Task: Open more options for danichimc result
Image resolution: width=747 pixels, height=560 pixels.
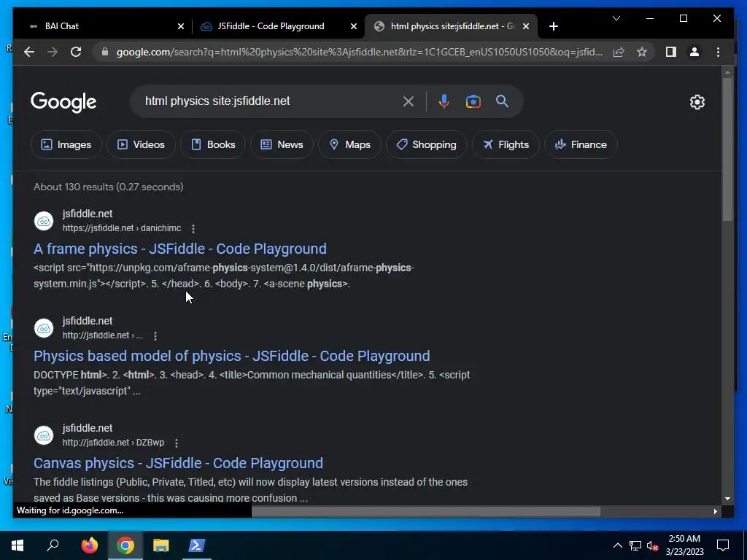Action: [193, 229]
